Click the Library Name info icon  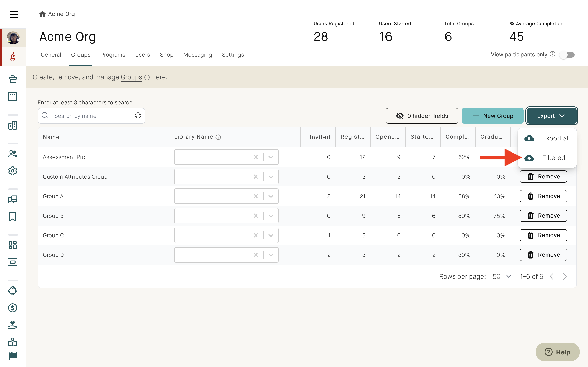pos(218,137)
